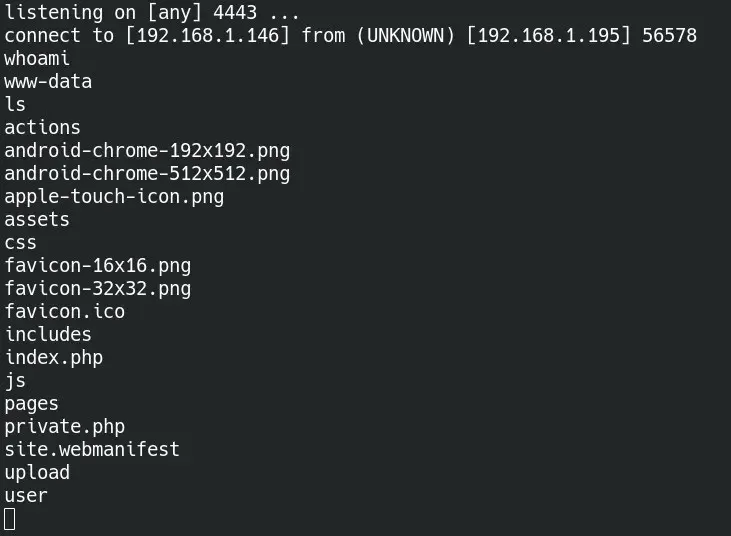The width and height of the screenshot is (731, 536).
Task: Click apple-touch-icon.png file name
Action: 114,197
